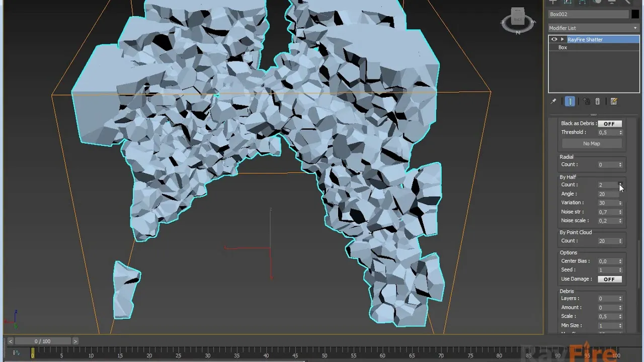644x362 pixels.
Task: Go to previous frame with the left arrow
Action: pos(10,341)
